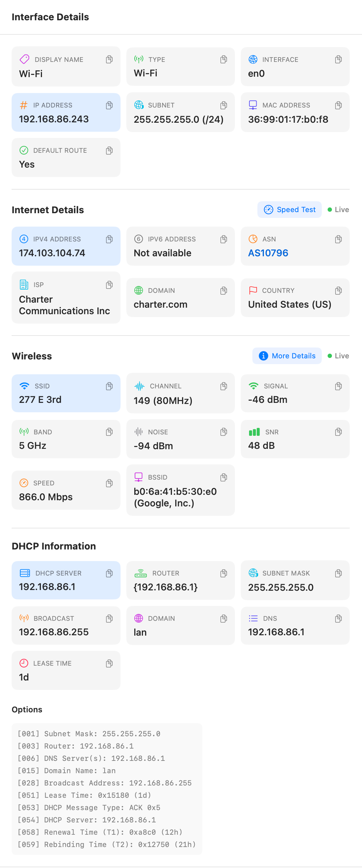Image resolution: width=362 pixels, height=868 pixels.
Task: Copy the MAC Address value
Action: 338,105
